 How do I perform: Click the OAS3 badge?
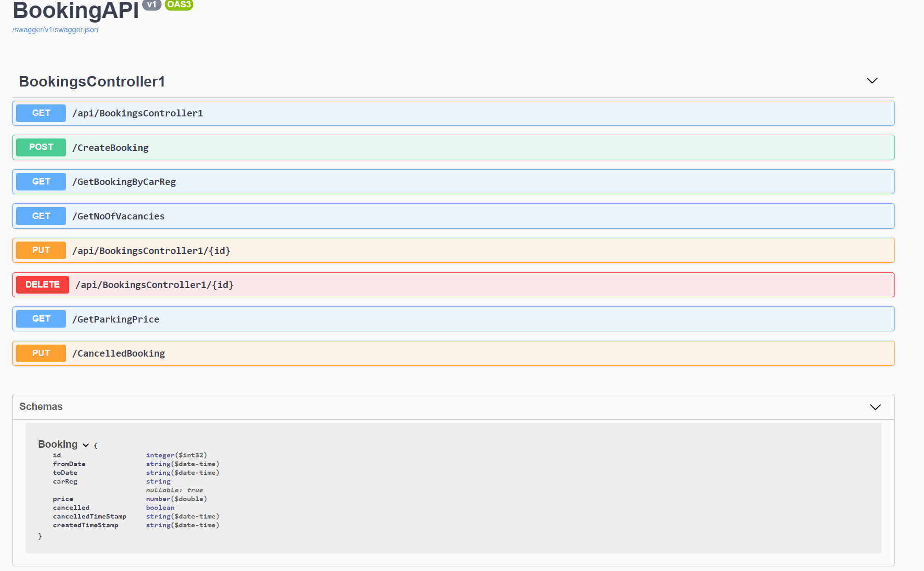click(179, 5)
